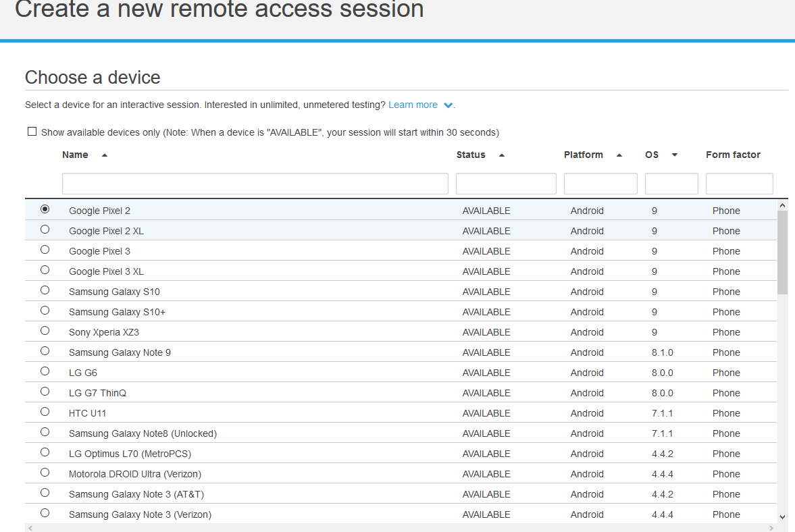Sort by Platform using the arrow icon
795x532 pixels.
tap(619, 155)
